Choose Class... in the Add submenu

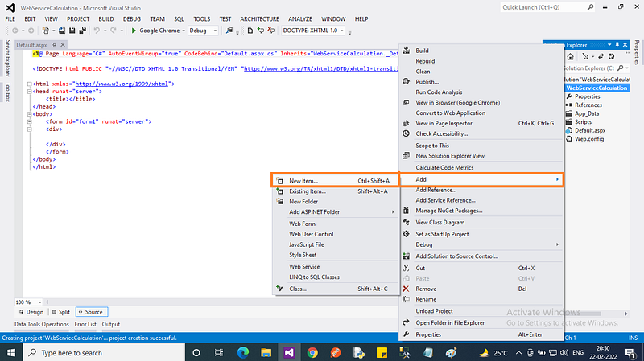[x=335, y=289]
